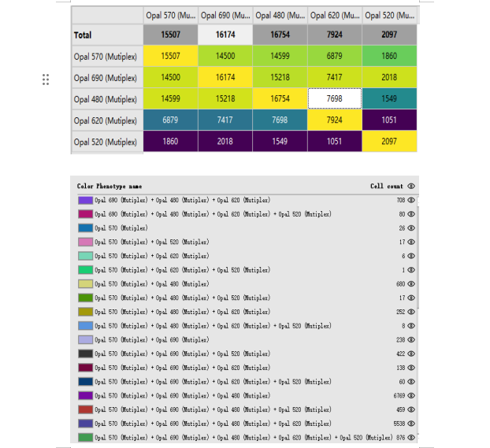
Task: Click the six-dot drag handle beside the table
Action: click(x=46, y=79)
